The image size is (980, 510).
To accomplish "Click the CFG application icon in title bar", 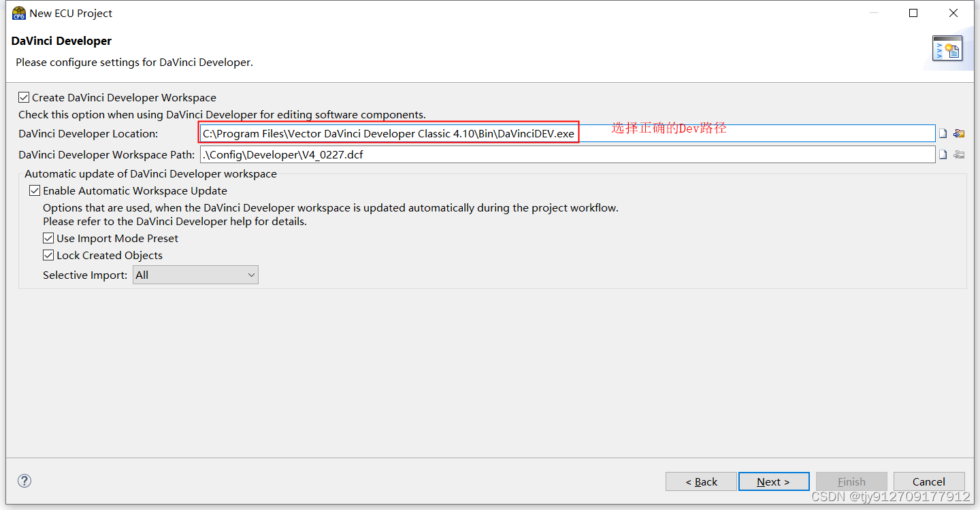I will pos(19,13).
